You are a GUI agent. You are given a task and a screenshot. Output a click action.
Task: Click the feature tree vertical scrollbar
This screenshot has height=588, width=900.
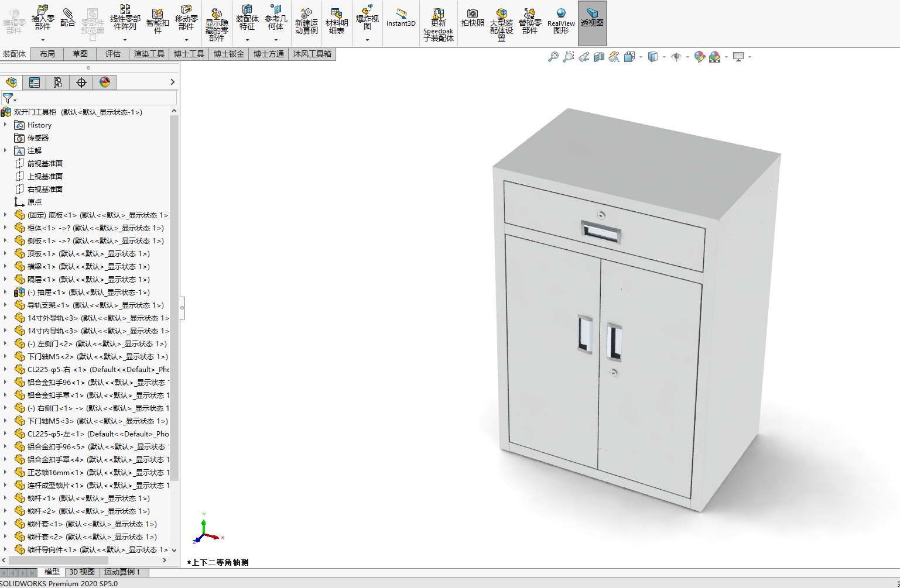174,298
